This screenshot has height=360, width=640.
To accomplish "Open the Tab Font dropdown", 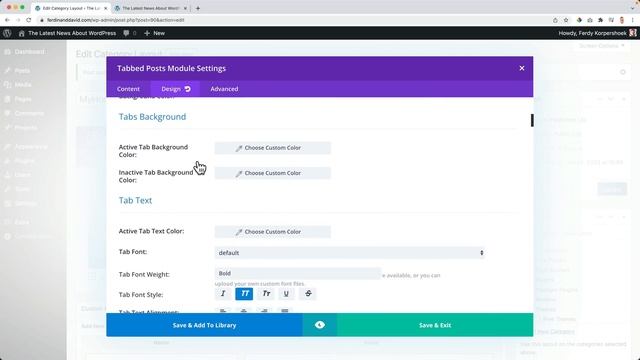I will [x=350, y=253].
